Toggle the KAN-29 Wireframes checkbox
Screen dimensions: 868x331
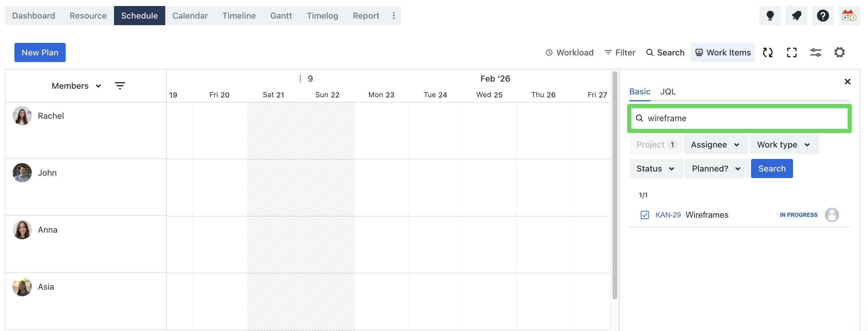click(644, 215)
